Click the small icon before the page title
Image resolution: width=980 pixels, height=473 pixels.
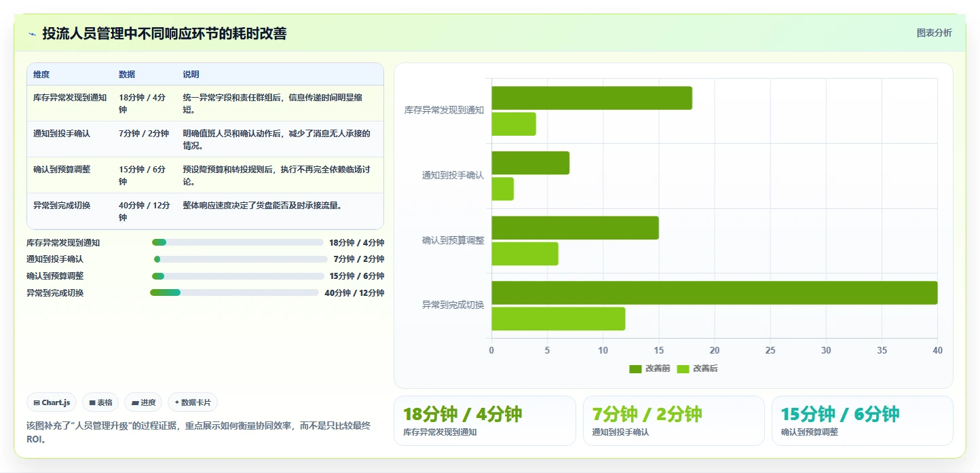(x=32, y=34)
